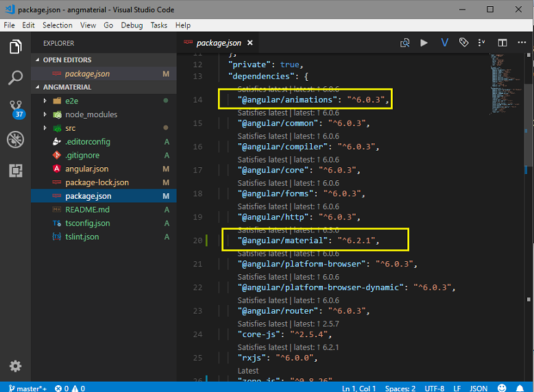The width and height of the screenshot is (534, 392).
Task: Click the open changes icon in editor toolbar
Action: 404,43
